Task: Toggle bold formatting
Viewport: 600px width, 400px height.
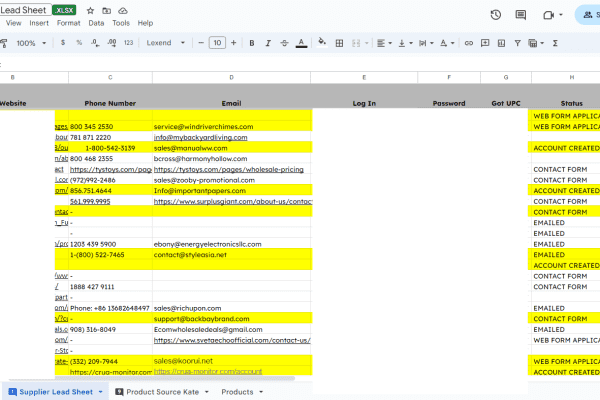Action: [252, 43]
